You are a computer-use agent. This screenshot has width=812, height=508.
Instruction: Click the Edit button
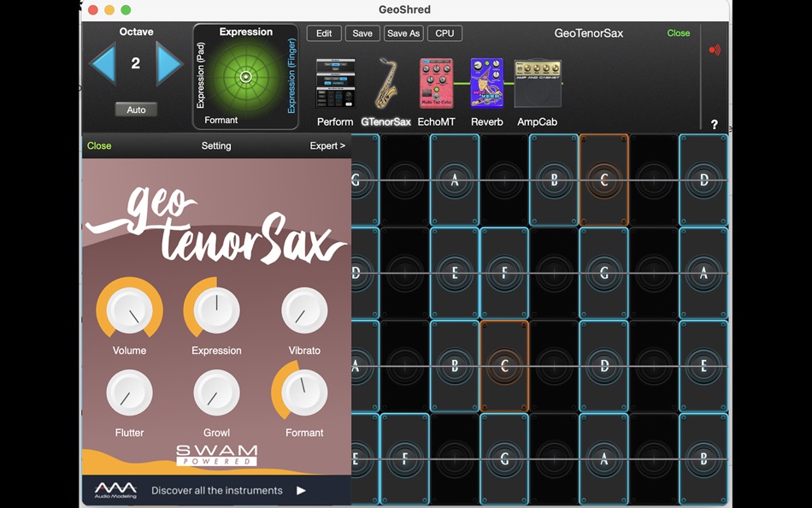pyautogui.click(x=324, y=33)
